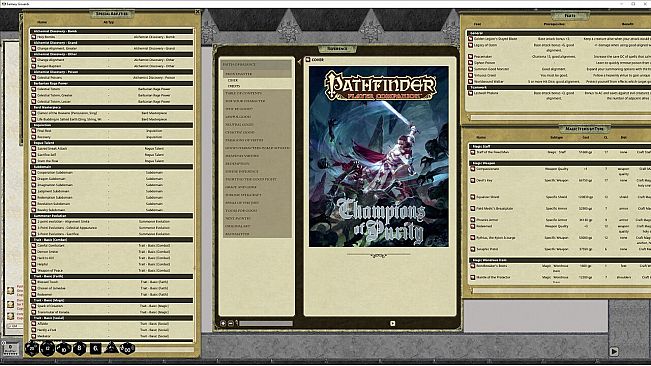Expand the Lawful Good chapter
651x366 pixels.
pos(256,117)
